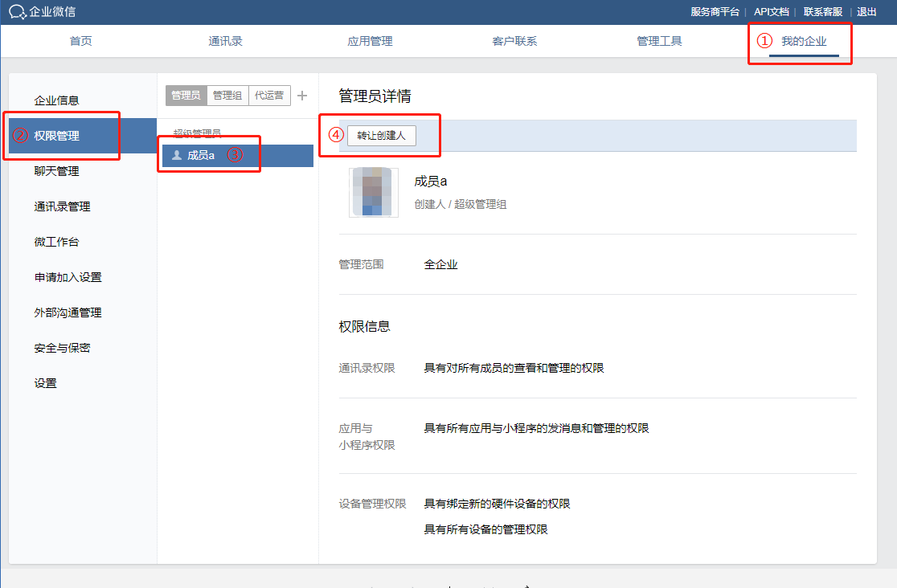Switch to the 管理组 tab
This screenshot has width=897, height=588.
click(227, 95)
